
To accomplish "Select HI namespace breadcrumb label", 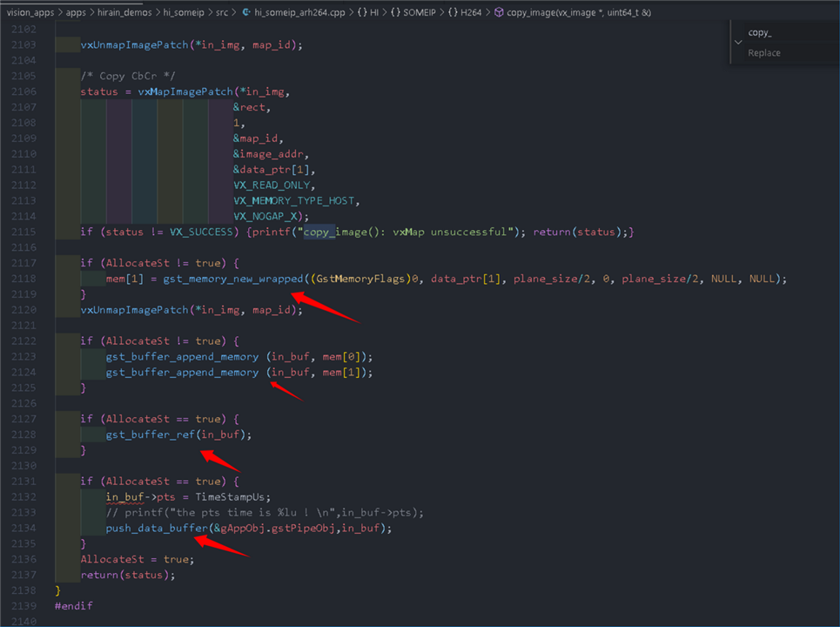I will click(374, 12).
